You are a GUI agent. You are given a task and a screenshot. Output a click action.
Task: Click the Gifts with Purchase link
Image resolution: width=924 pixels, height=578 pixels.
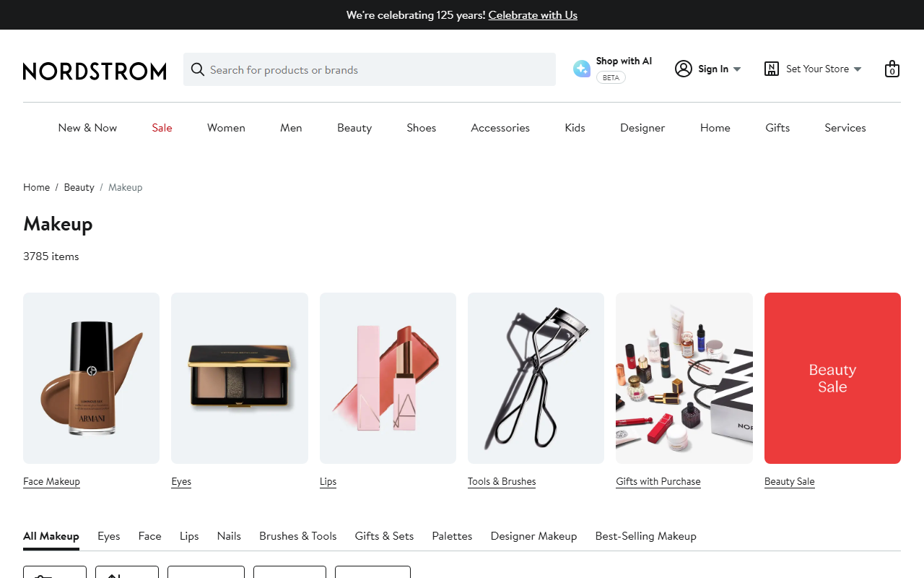point(658,481)
